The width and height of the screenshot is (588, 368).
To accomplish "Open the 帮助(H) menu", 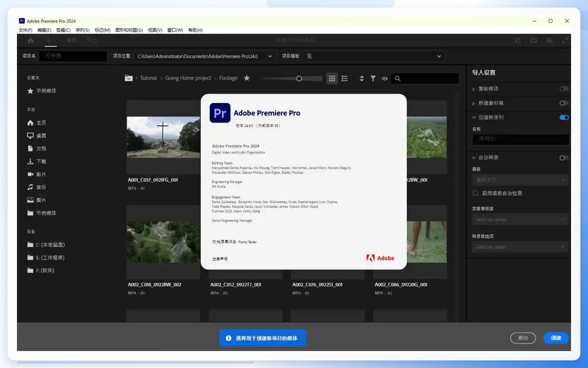I will click(x=195, y=30).
